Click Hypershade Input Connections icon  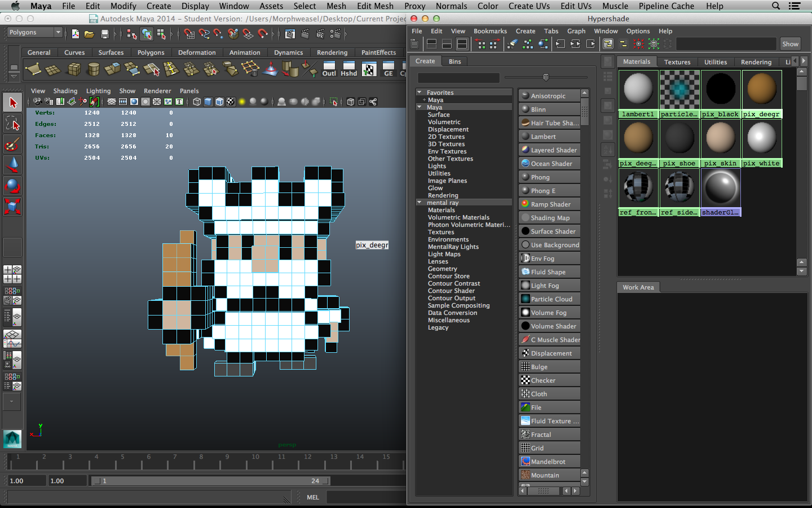pyautogui.click(x=560, y=44)
